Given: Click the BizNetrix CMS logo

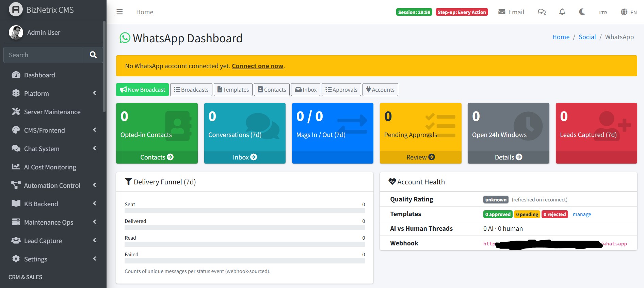Looking at the screenshot, I should click(16, 10).
